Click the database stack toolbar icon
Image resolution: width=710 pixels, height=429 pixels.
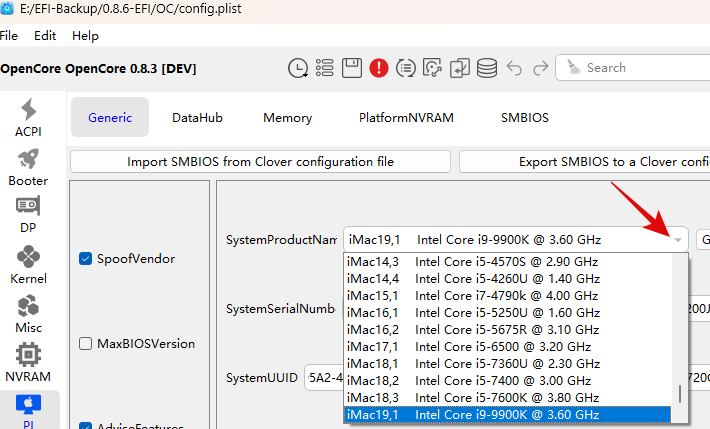click(x=487, y=68)
